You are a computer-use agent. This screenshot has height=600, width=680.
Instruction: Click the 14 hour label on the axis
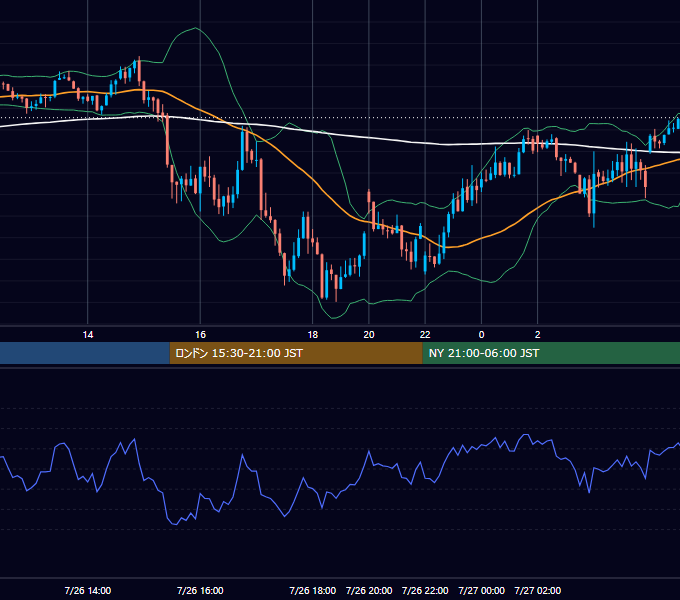click(x=88, y=335)
